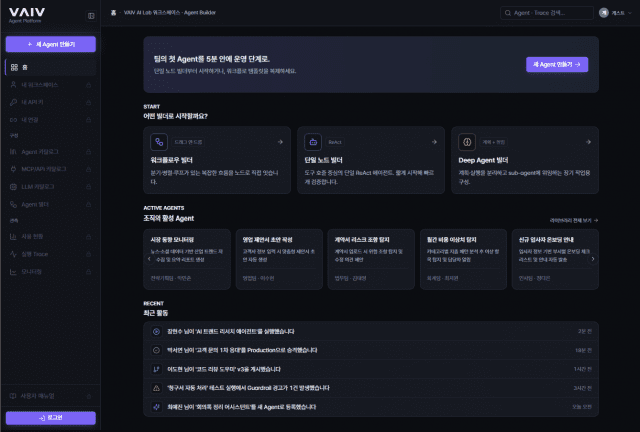This screenshot has width=640, height=432.
Task: Click the bar chart icon beside 사용 현황
Action: (x=13, y=236)
